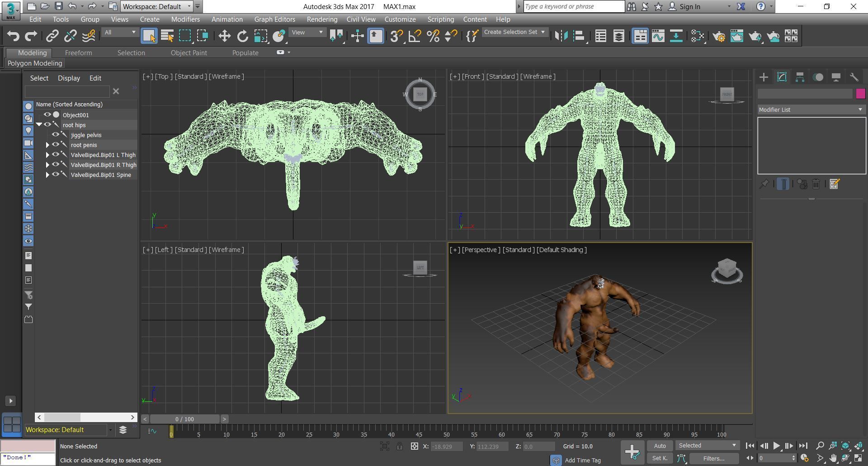Open the View reference coordinate dropdown
The width and height of the screenshot is (868, 466).
click(307, 32)
